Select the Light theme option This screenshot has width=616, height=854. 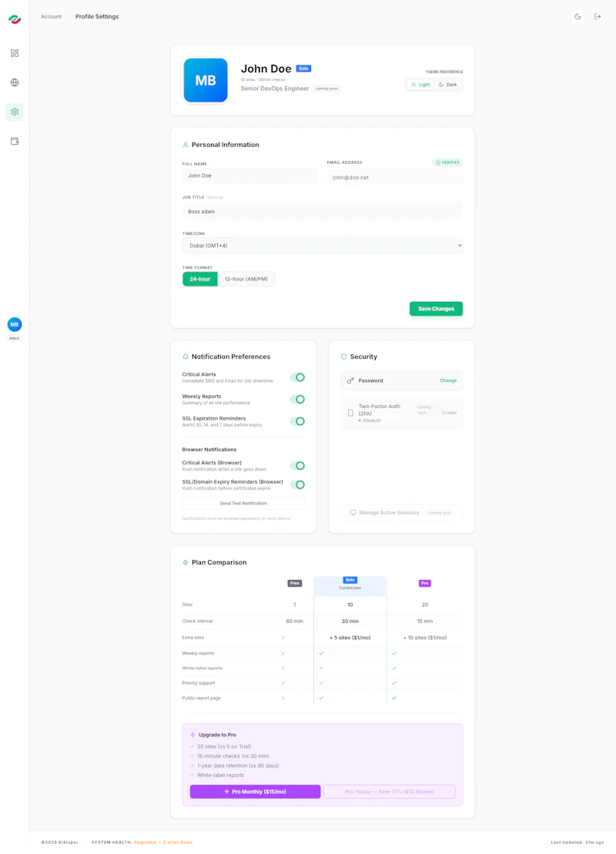click(420, 85)
